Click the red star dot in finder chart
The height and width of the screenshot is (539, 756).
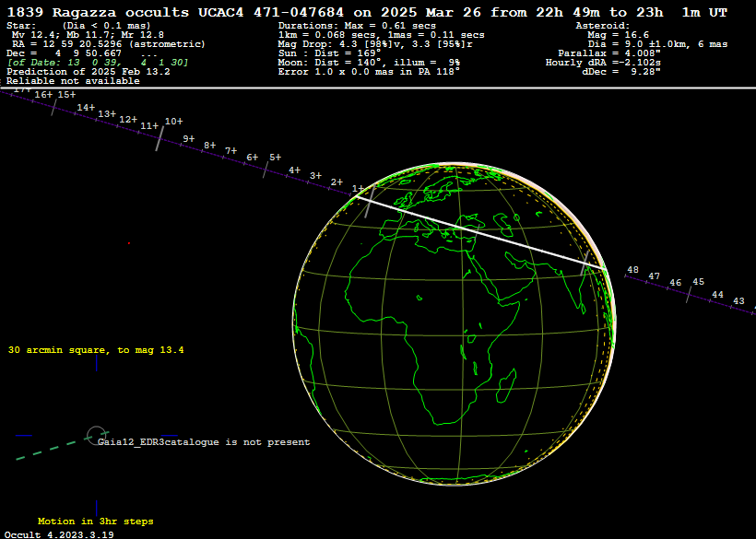click(129, 243)
